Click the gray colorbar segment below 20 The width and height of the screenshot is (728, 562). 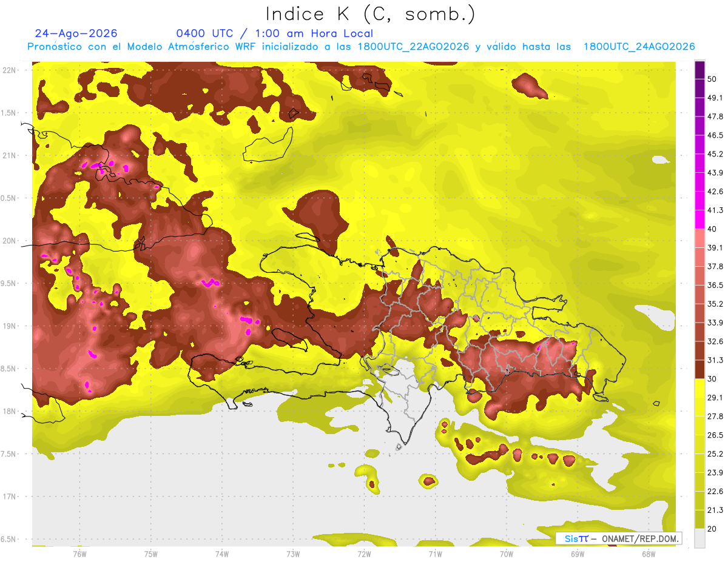coord(699,538)
